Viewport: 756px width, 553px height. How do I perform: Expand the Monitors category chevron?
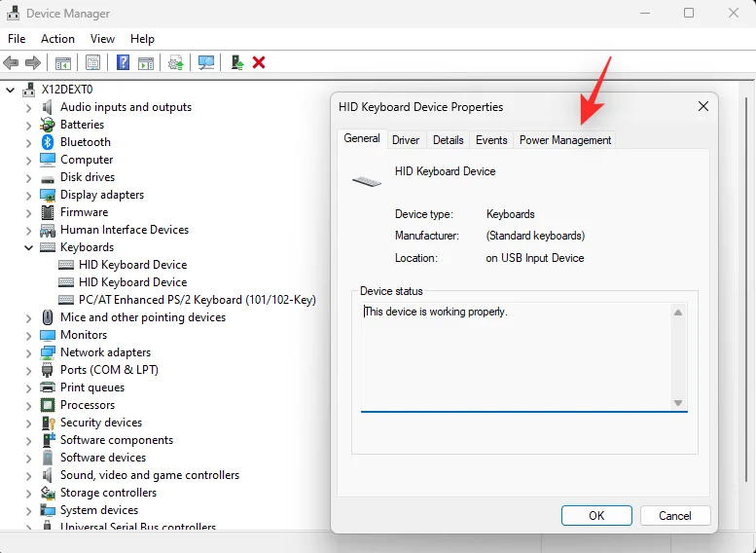(x=28, y=335)
